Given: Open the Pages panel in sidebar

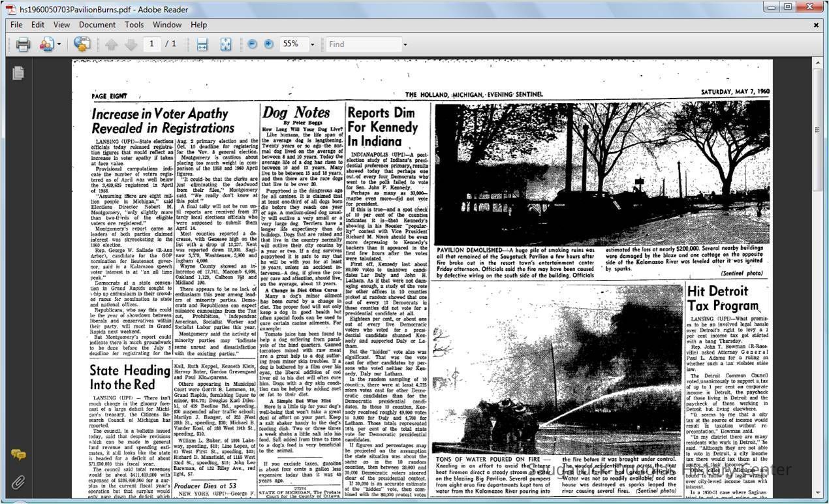Looking at the screenshot, I should tap(18, 73).
